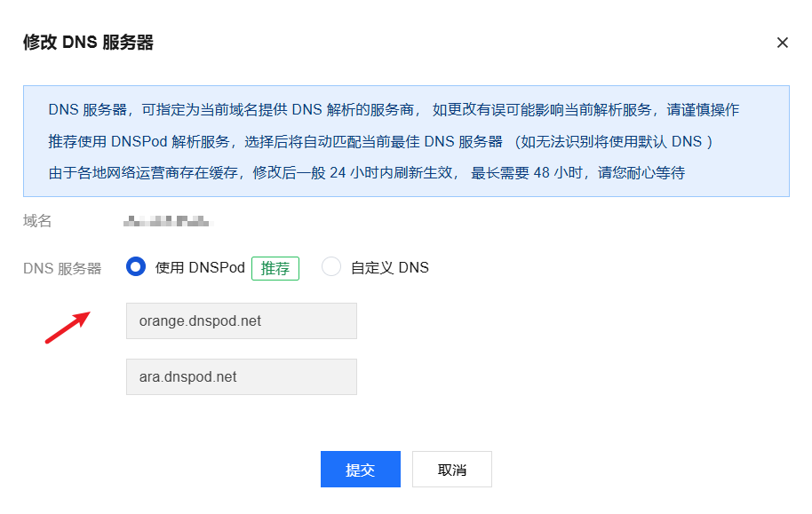Click the 修改 DNS 服务器 dialog title

[88, 43]
